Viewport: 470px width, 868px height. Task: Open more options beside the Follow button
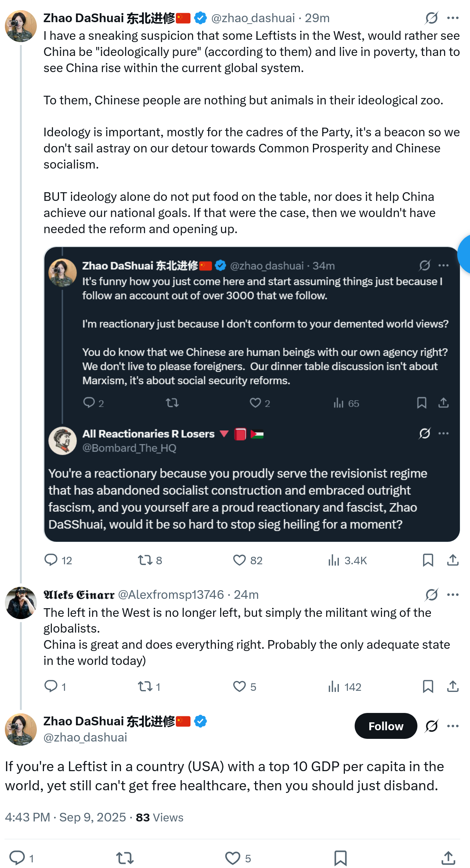coord(453,726)
